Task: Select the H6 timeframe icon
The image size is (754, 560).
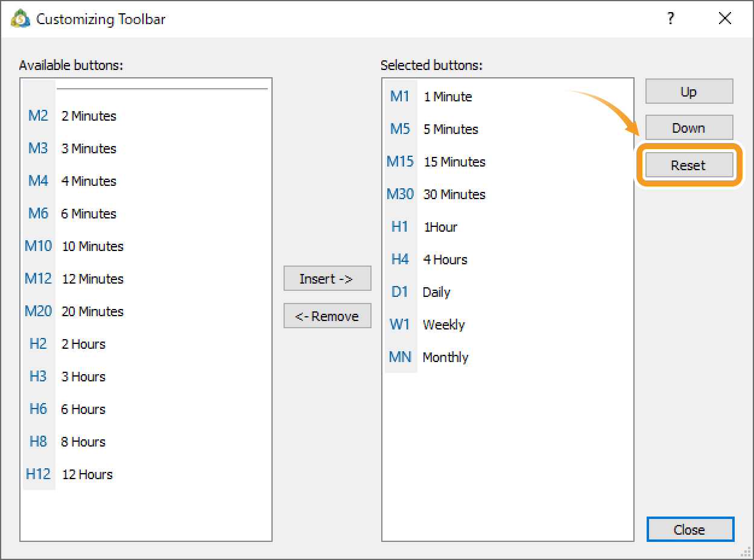Action: 38,409
